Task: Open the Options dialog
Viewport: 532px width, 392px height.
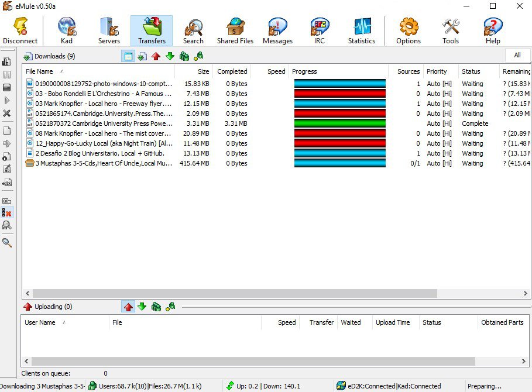Action: coord(409,30)
